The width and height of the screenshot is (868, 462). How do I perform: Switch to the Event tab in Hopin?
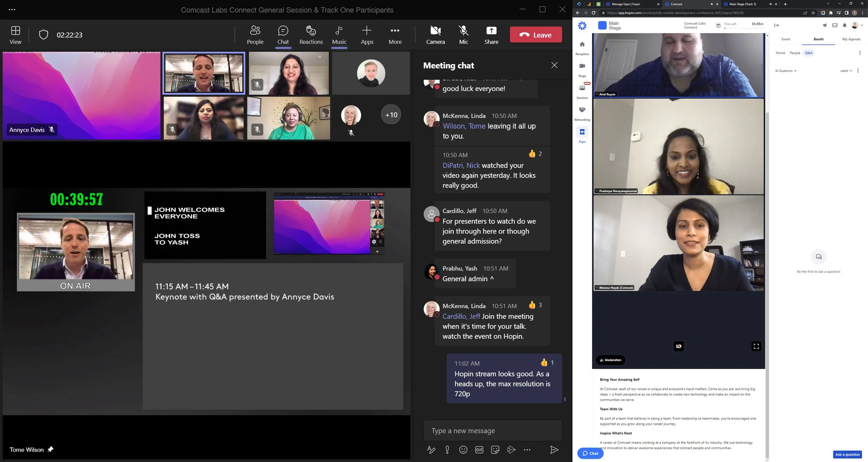point(785,39)
